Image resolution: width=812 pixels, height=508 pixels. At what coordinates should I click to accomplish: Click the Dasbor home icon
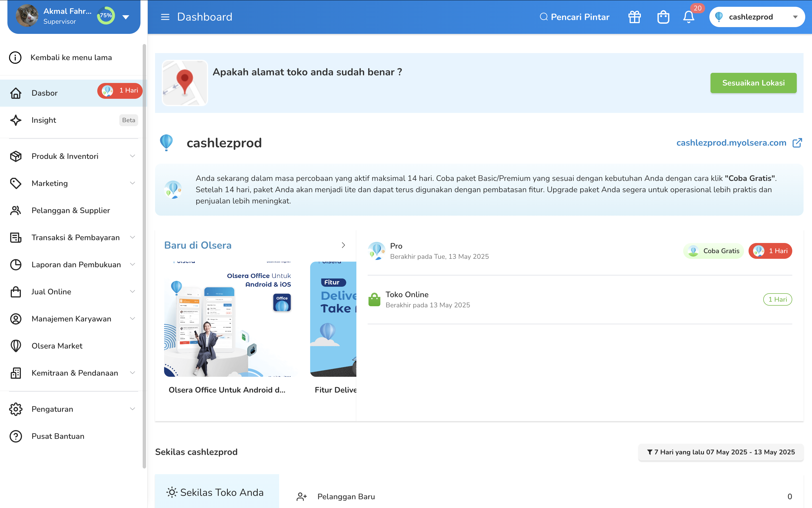point(16,93)
